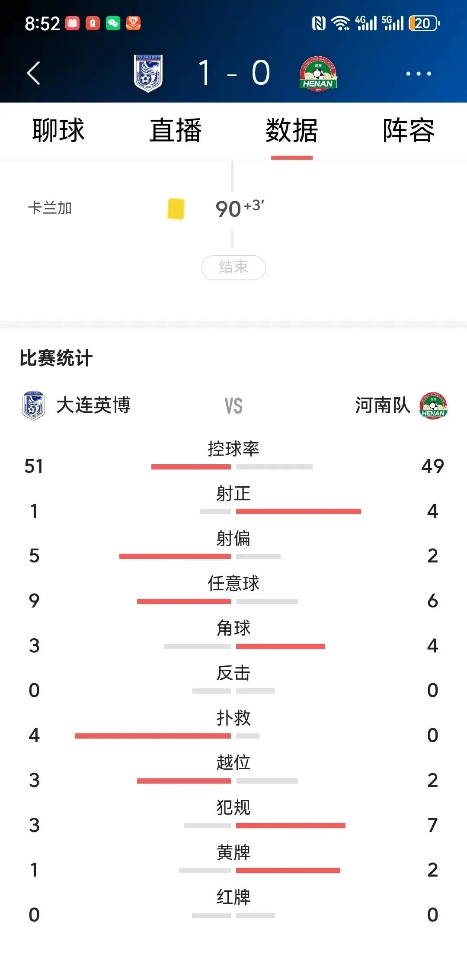Tap player name 卡兰加 in timeline
Screen dimensions: 467x980
click(x=50, y=208)
